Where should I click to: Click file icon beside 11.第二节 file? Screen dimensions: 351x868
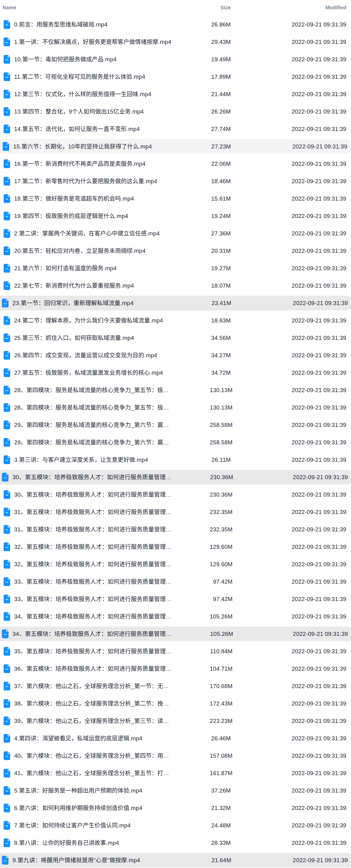pos(7,77)
